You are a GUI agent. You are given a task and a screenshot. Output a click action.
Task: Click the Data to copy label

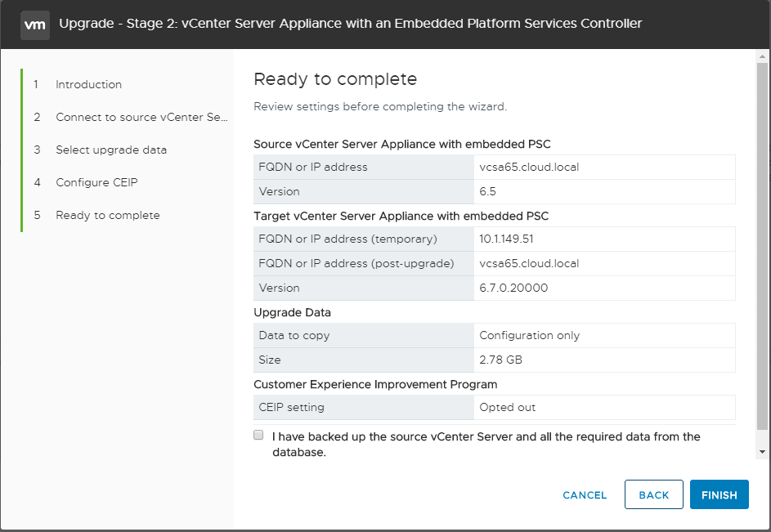pos(294,335)
